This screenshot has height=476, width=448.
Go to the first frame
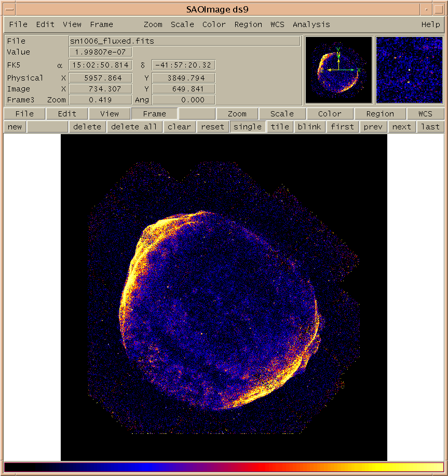[343, 127]
